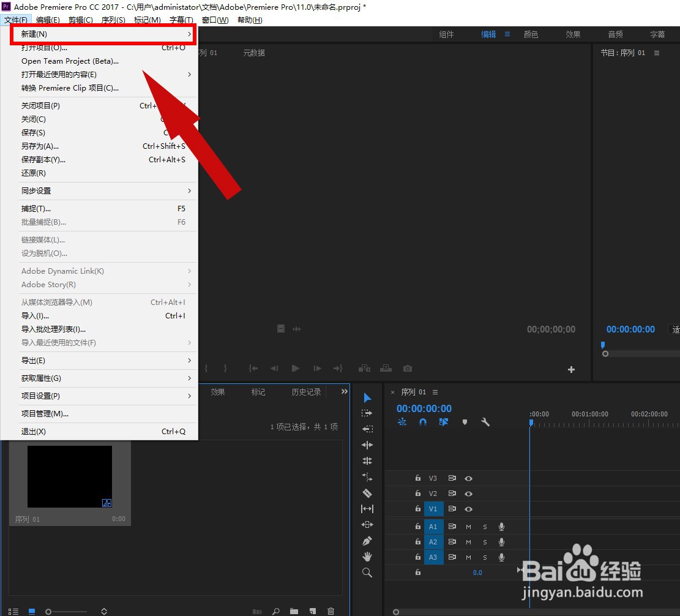Click the Insert button in source monitor

[364, 369]
